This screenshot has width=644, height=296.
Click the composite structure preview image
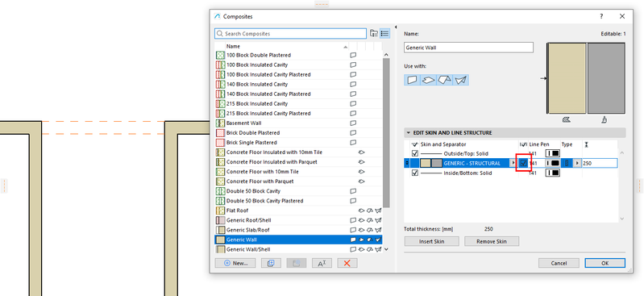click(586, 78)
